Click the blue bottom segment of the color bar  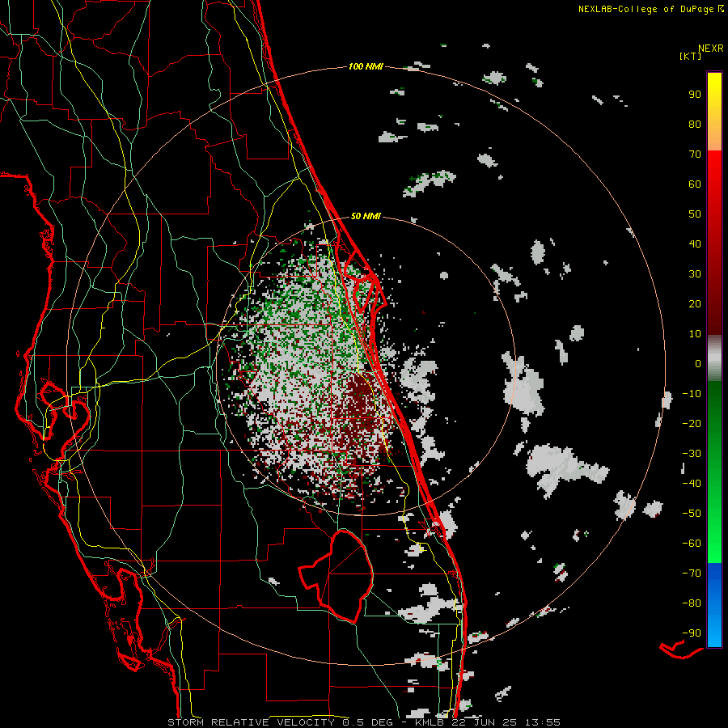[714, 605]
